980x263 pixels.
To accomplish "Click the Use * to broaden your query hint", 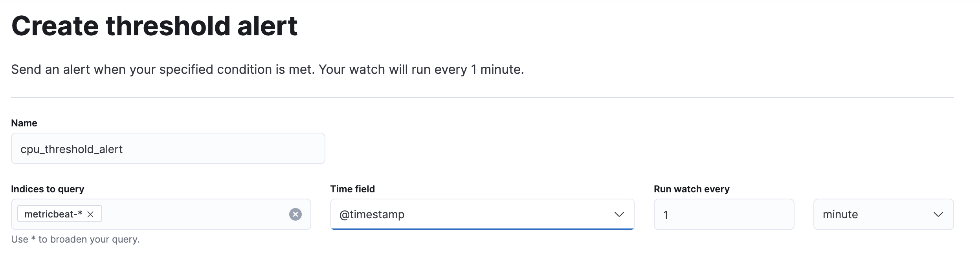I will click(x=76, y=239).
